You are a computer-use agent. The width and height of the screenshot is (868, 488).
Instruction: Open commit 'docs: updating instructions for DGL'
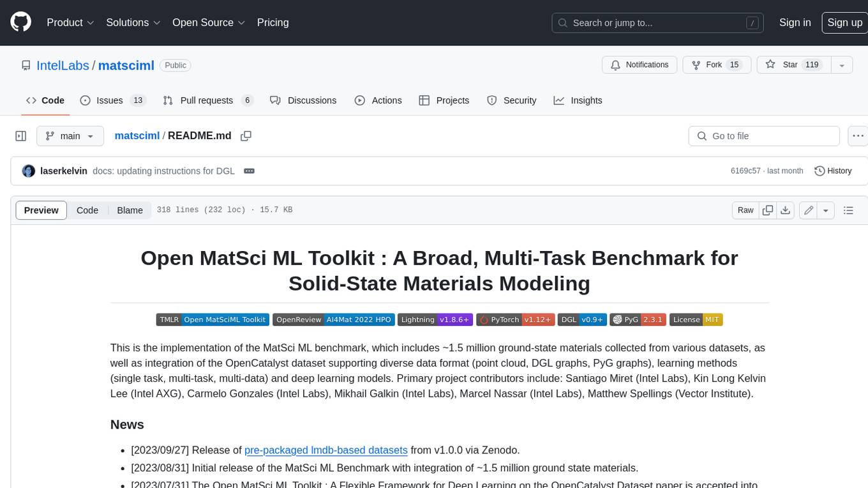[163, 171]
